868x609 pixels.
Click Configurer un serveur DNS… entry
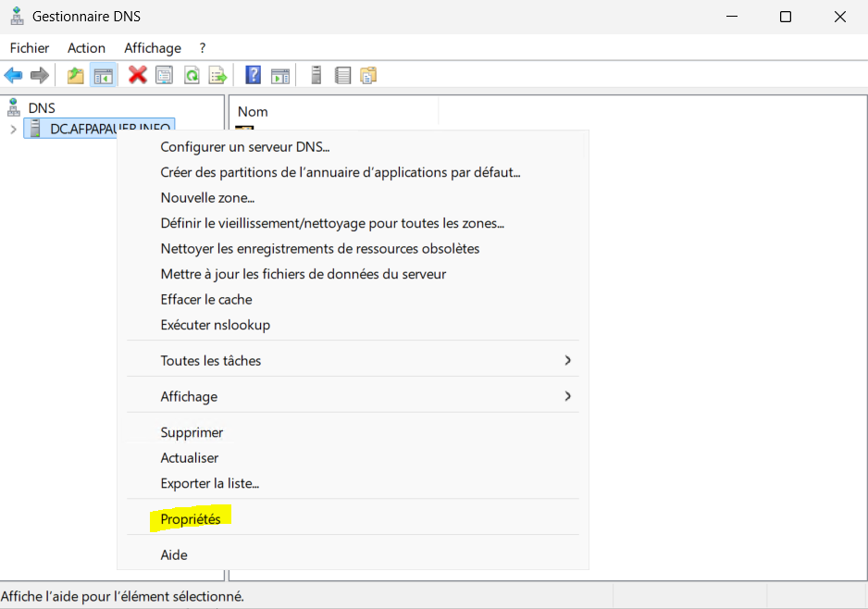click(245, 146)
